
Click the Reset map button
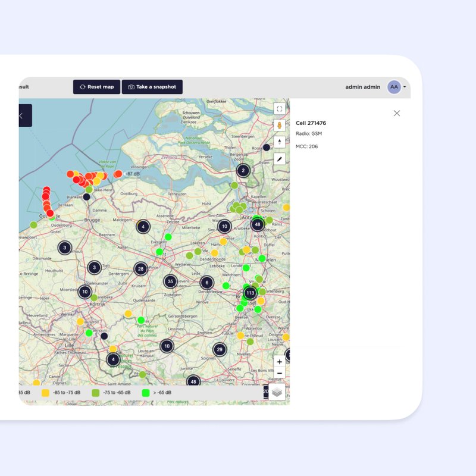(x=96, y=87)
